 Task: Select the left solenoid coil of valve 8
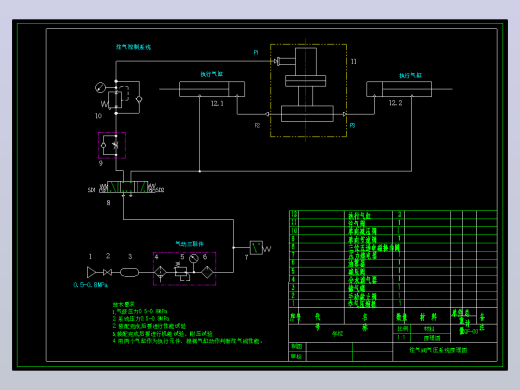[103, 189]
